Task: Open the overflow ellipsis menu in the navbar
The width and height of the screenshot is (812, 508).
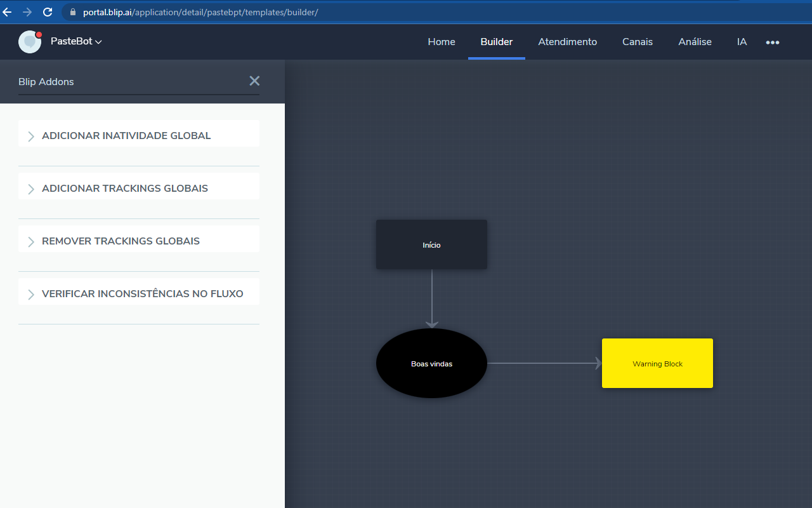Action: point(772,42)
